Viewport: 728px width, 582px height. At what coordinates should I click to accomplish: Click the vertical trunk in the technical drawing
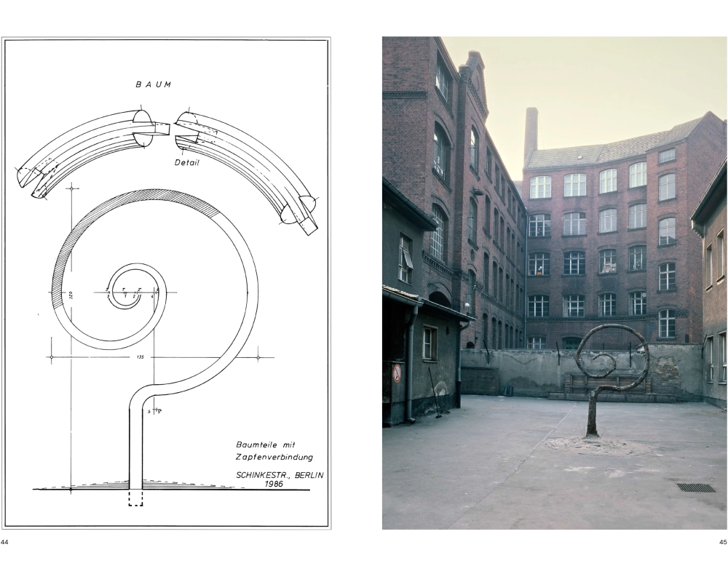(136, 444)
